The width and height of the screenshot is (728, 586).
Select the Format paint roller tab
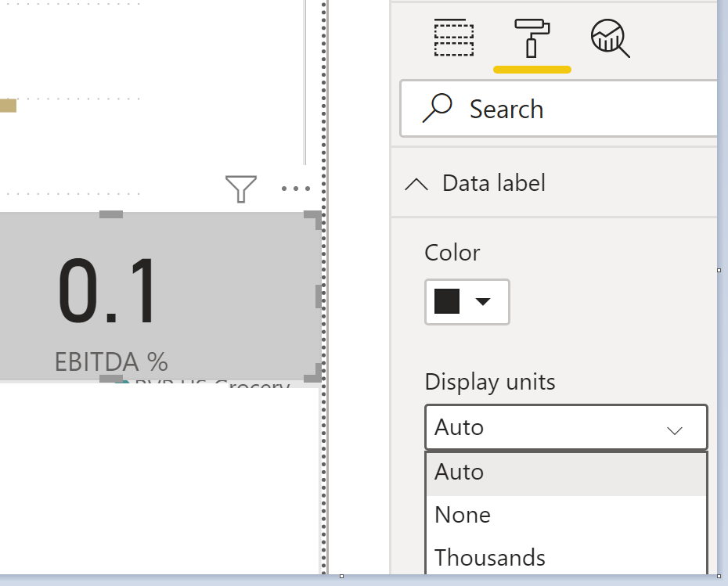tap(532, 38)
